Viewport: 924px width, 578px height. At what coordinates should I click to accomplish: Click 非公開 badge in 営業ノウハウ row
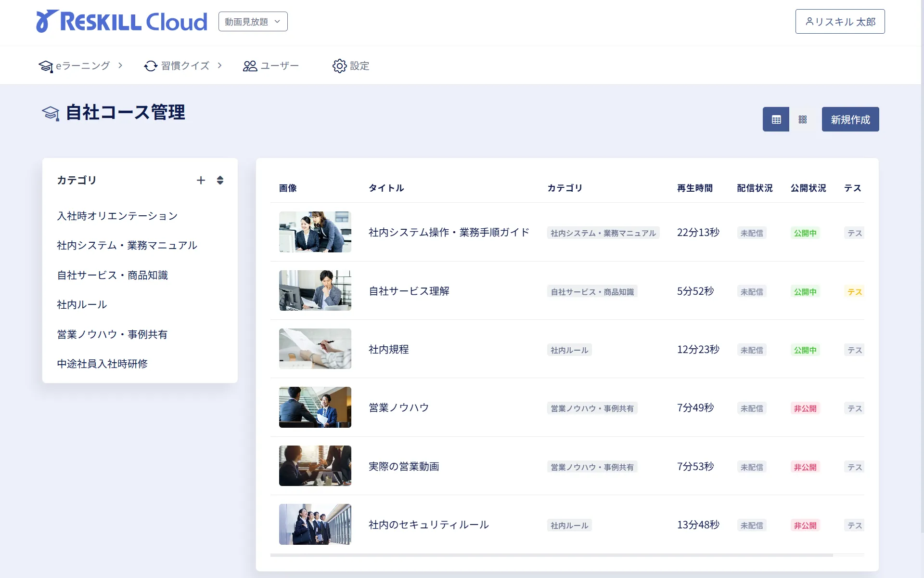805,408
